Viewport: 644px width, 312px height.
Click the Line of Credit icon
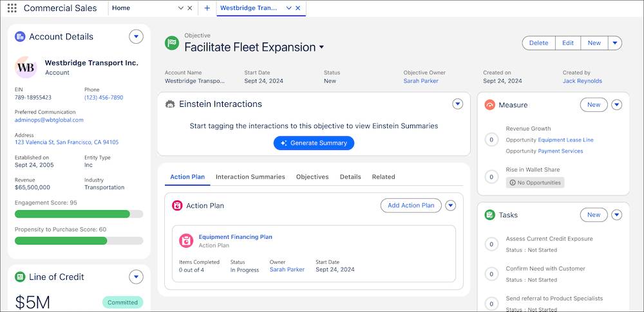[x=20, y=277]
